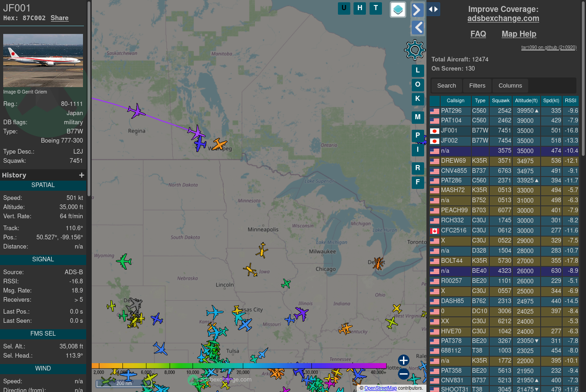Open the settings gear on map
The height and width of the screenshot is (392, 586).
[415, 50]
